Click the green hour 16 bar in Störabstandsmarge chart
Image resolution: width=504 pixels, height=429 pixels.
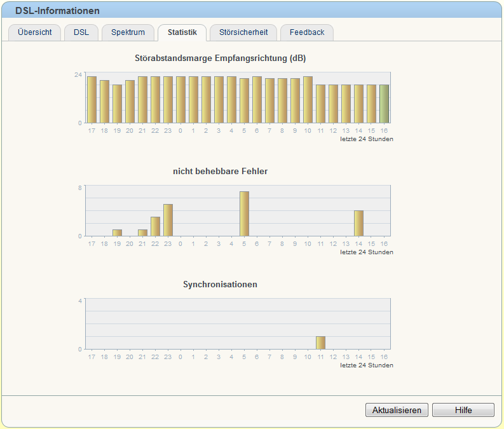point(384,104)
